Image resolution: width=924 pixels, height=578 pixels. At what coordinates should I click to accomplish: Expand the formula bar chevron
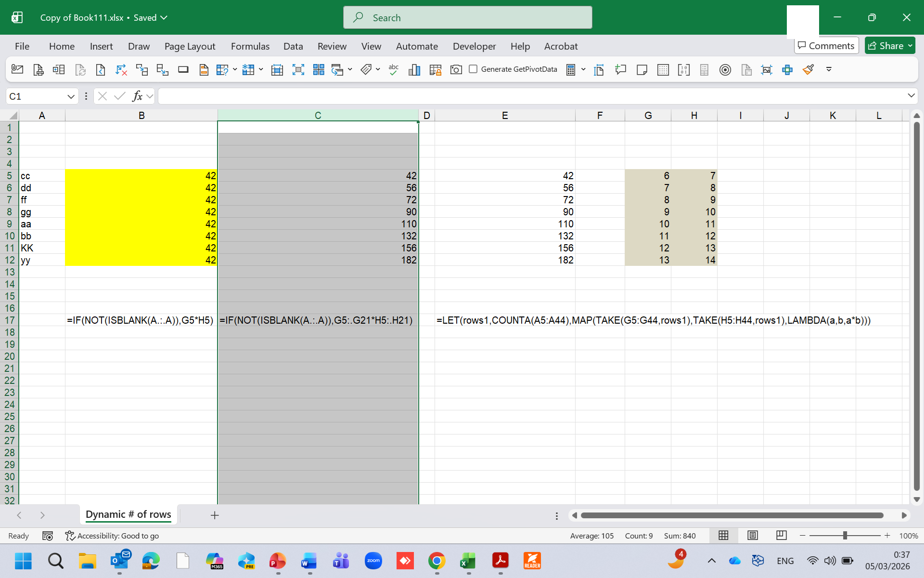(911, 96)
